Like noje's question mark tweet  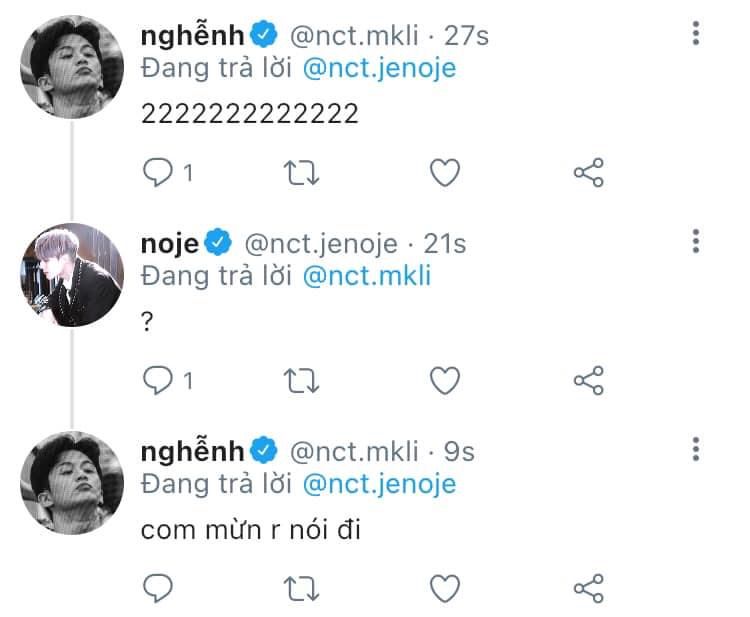[444, 380]
